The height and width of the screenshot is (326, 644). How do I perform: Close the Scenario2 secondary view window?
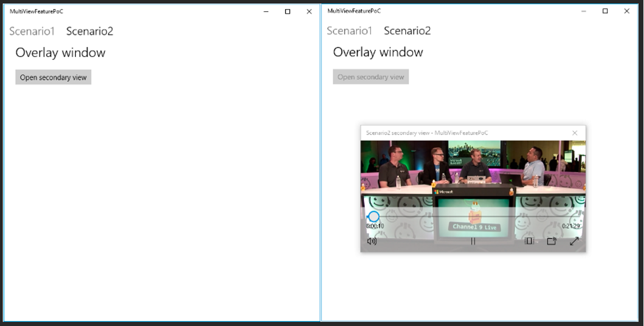575,133
